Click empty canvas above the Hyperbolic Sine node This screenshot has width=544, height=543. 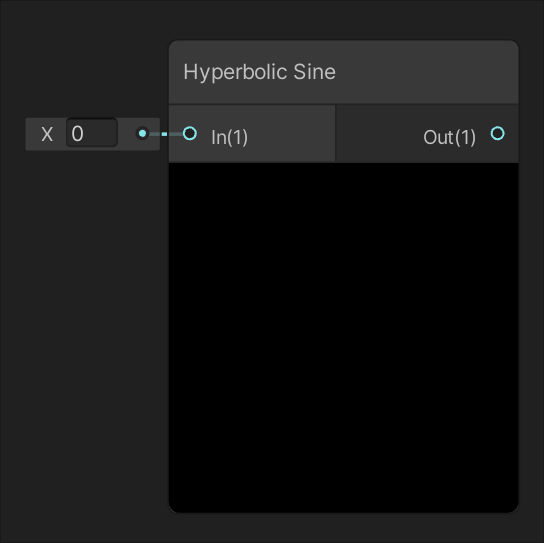[343, 20]
